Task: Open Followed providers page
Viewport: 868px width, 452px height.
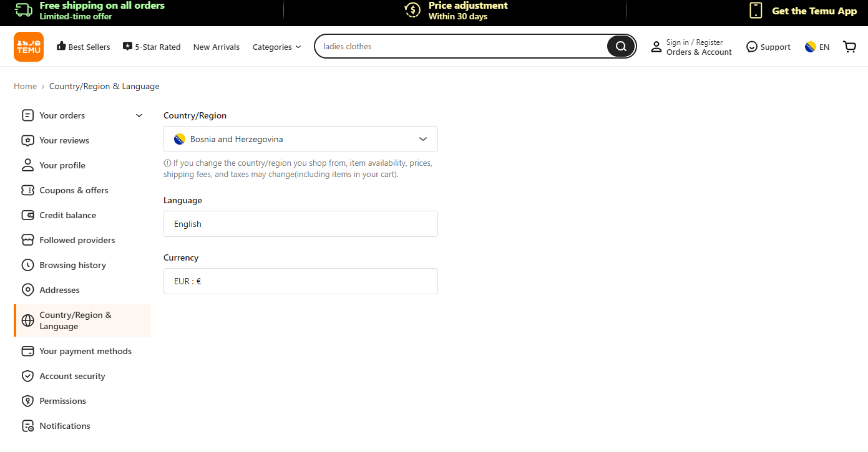Action: tap(77, 240)
